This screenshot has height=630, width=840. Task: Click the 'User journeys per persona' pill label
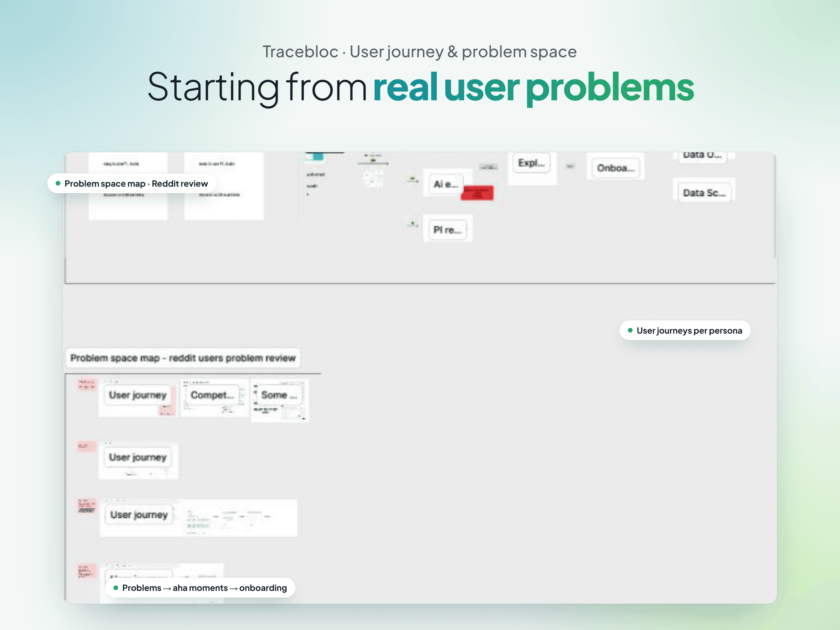[x=685, y=330]
